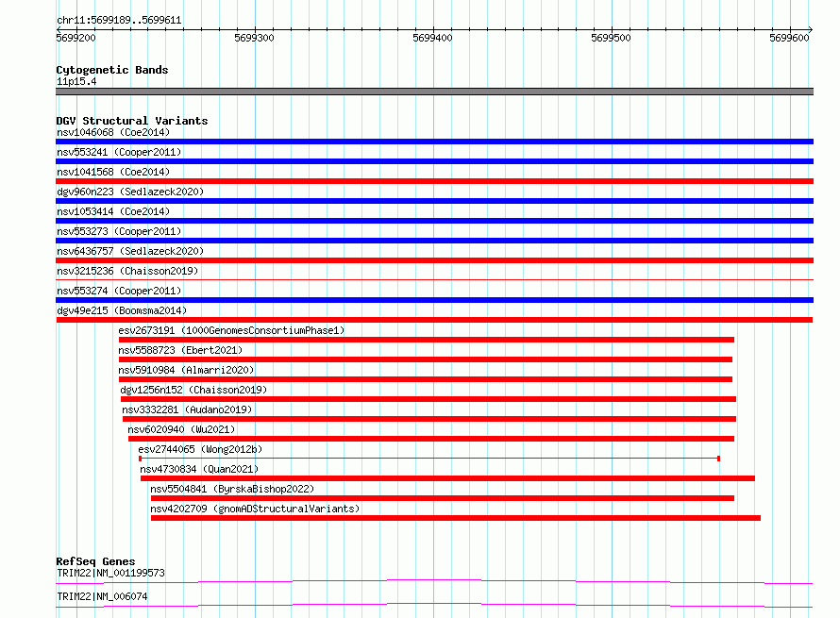Select the magenta line under TRIM22|NM_001199573
The image size is (840, 618).
pos(434,581)
